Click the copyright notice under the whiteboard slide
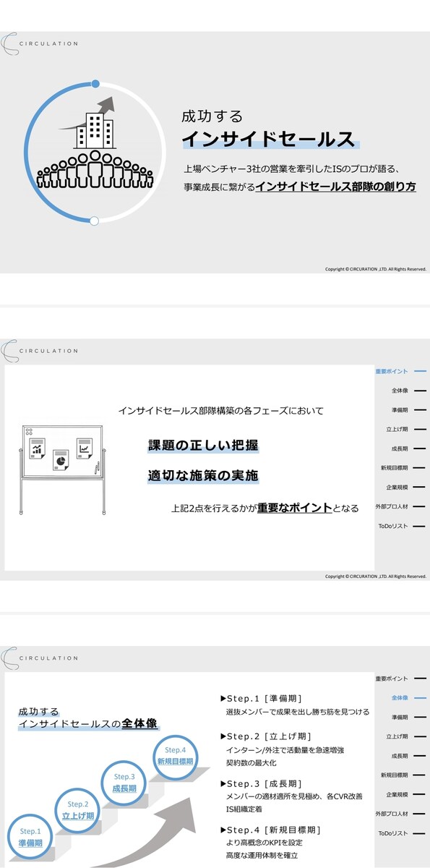The height and width of the screenshot is (868, 430). point(375,576)
